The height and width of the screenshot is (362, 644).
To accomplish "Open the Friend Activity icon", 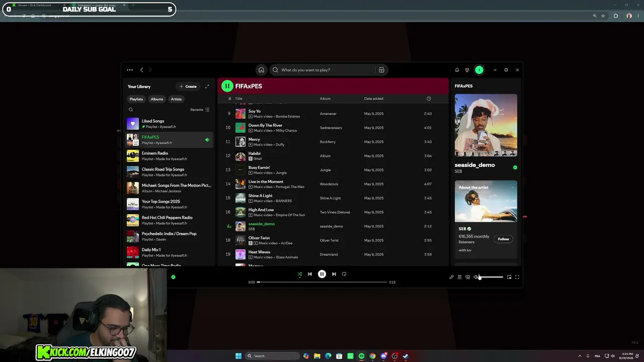I will click(467, 70).
